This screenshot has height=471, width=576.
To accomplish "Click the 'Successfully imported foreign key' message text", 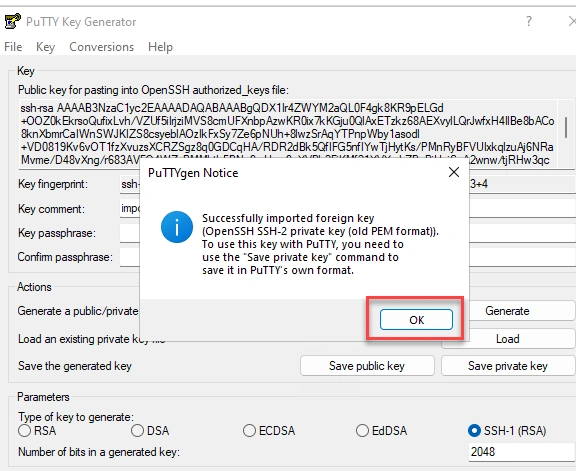I will pos(288,218).
